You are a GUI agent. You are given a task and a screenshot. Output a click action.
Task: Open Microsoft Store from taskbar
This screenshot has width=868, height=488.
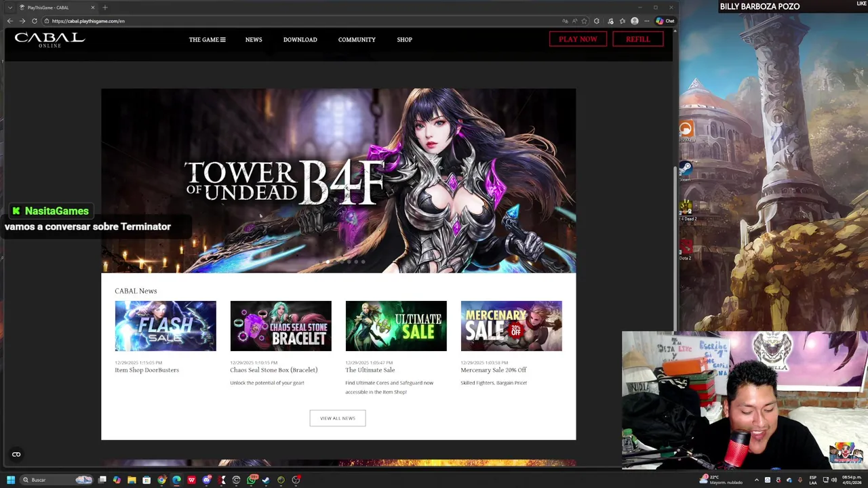[x=146, y=480]
